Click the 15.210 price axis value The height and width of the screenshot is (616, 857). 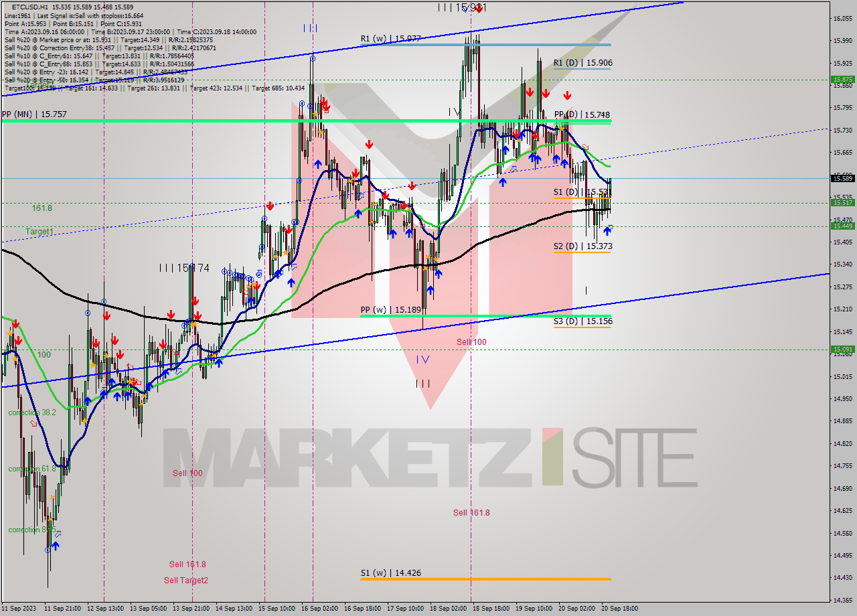[842, 309]
